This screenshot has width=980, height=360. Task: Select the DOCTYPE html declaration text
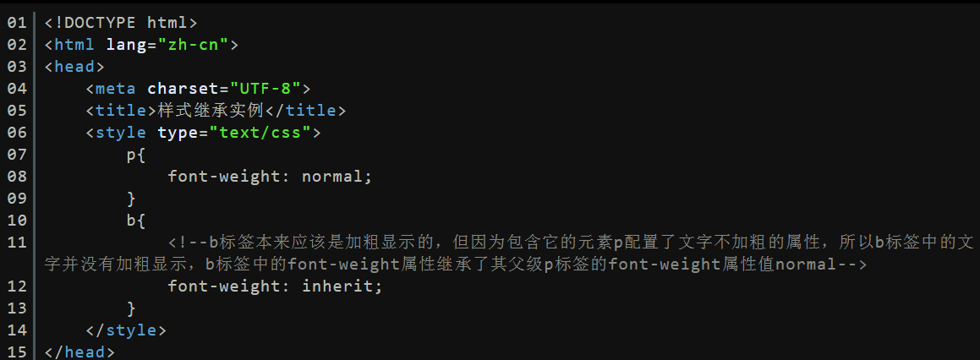(x=121, y=23)
